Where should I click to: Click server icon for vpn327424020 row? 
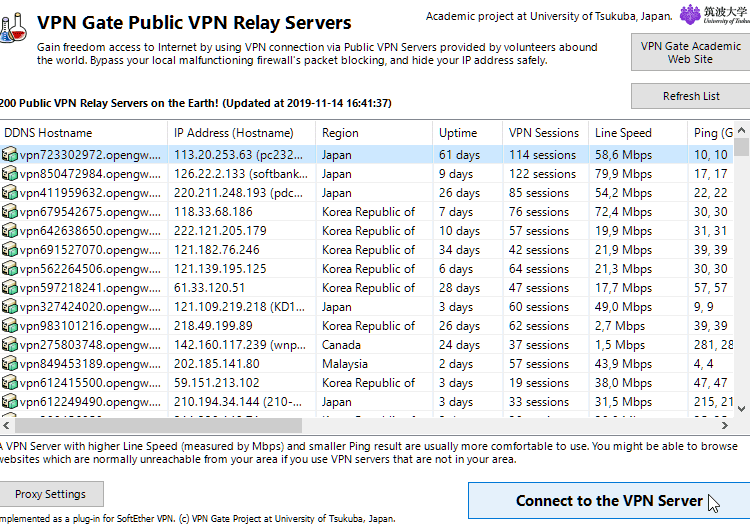[10, 307]
